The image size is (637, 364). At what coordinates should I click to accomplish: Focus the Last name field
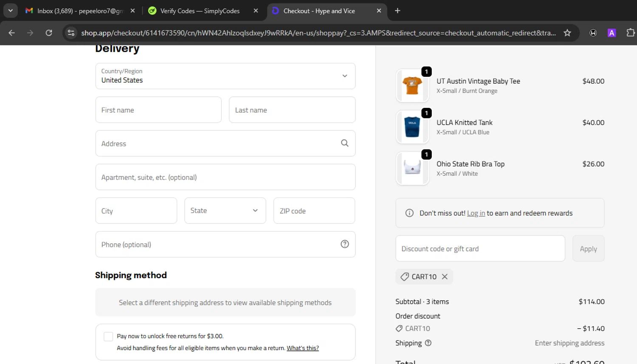click(x=292, y=110)
